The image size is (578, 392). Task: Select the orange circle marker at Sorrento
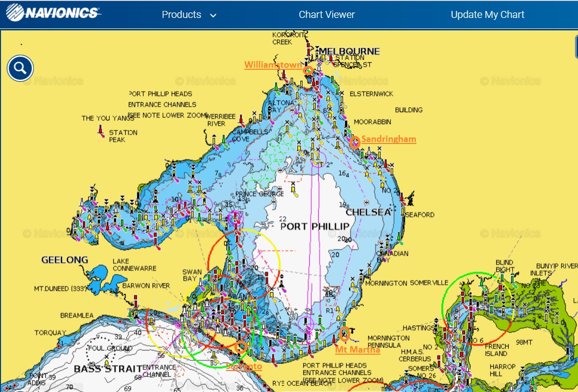pos(241,347)
